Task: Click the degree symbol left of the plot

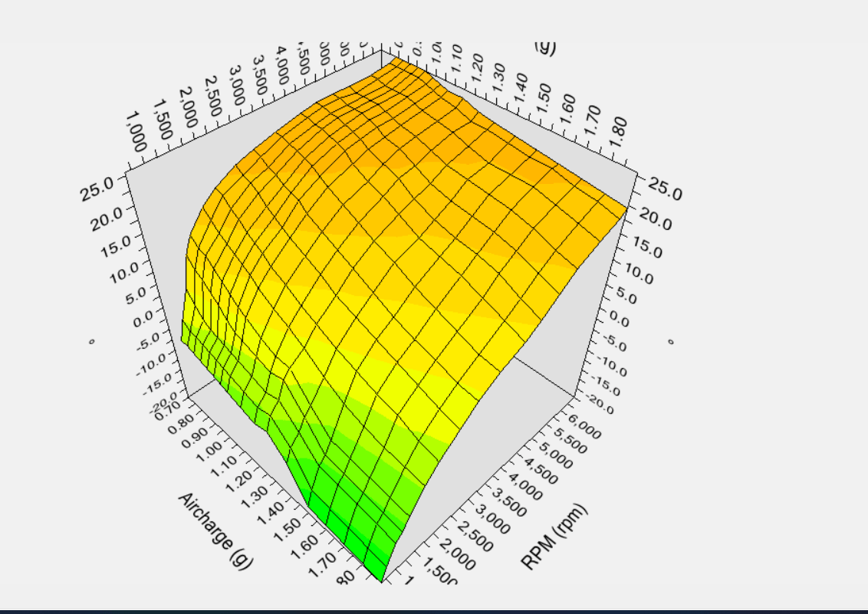Action: coord(91,341)
